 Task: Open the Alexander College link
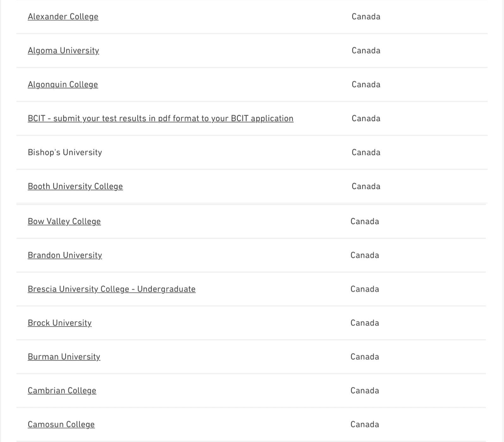click(63, 17)
